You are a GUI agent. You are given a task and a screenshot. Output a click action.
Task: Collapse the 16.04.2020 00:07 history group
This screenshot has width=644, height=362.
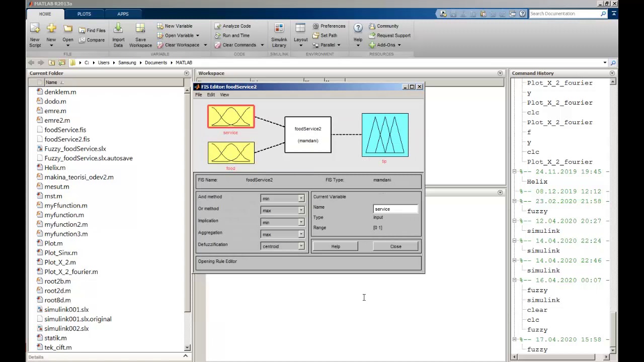point(515,280)
